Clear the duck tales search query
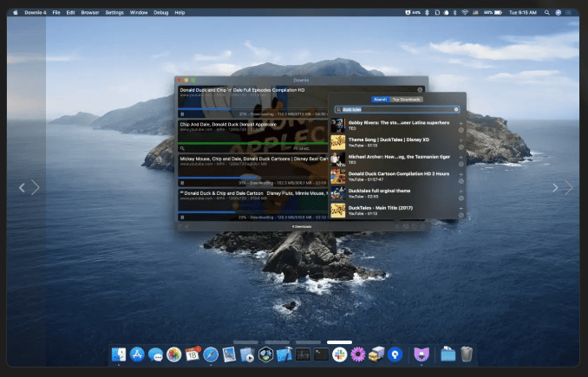The height and width of the screenshot is (377, 588). (x=456, y=109)
